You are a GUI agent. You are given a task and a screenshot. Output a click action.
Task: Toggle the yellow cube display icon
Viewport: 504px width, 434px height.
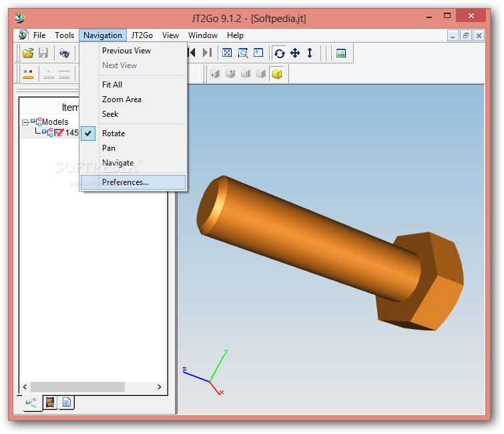click(277, 74)
